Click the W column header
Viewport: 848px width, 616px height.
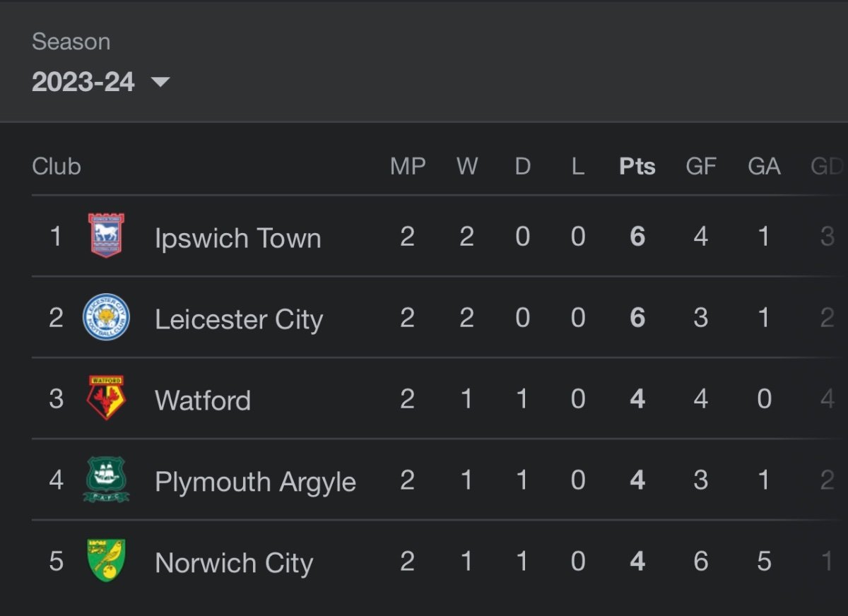466,167
